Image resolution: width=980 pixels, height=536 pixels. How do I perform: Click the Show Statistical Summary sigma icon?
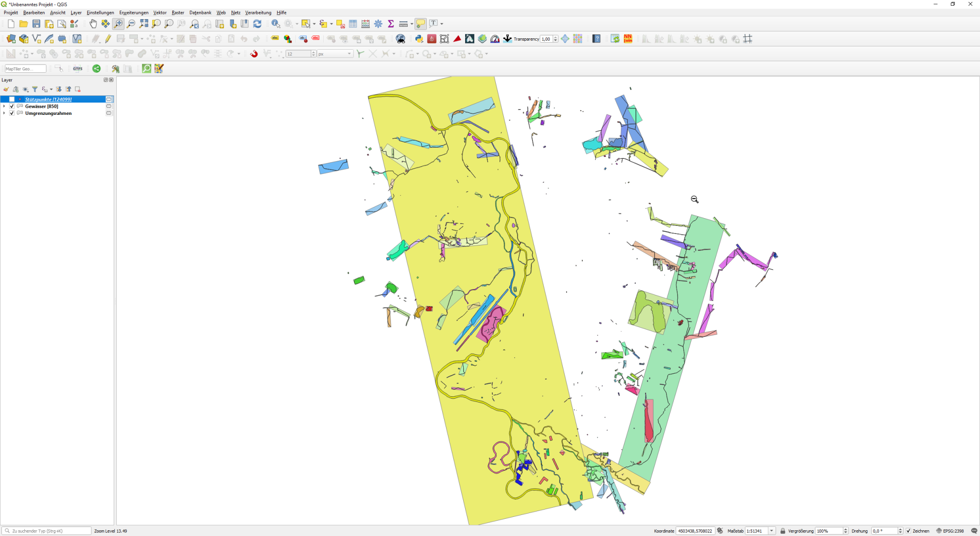click(390, 23)
